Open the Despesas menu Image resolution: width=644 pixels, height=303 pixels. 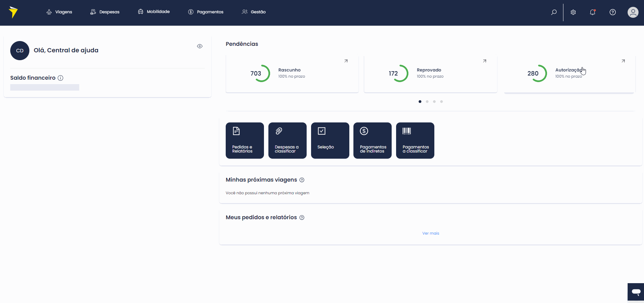(105, 12)
